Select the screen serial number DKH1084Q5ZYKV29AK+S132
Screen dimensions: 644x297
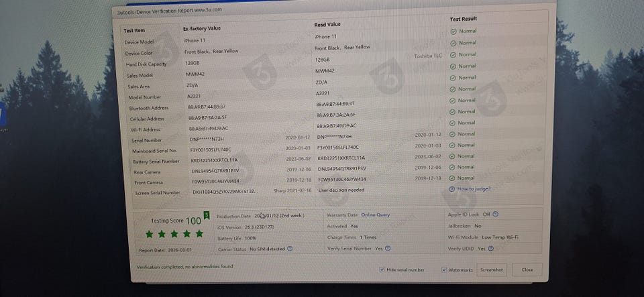point(225,192)
